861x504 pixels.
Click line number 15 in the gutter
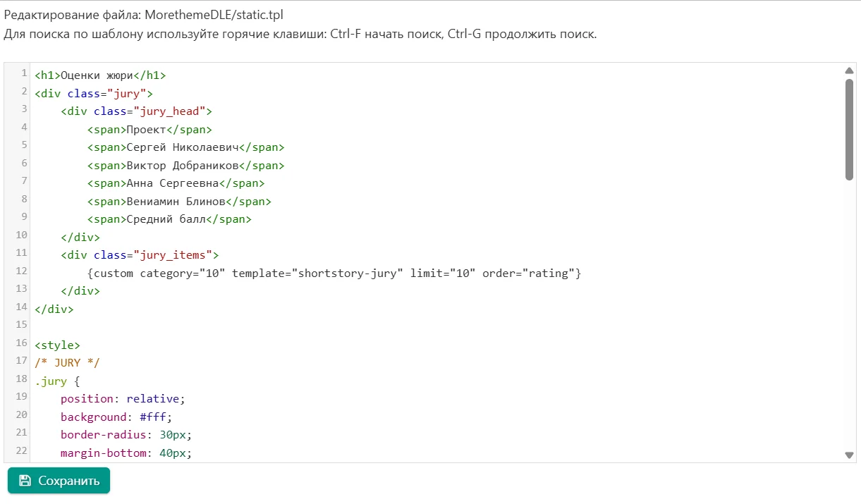[20, 325]
